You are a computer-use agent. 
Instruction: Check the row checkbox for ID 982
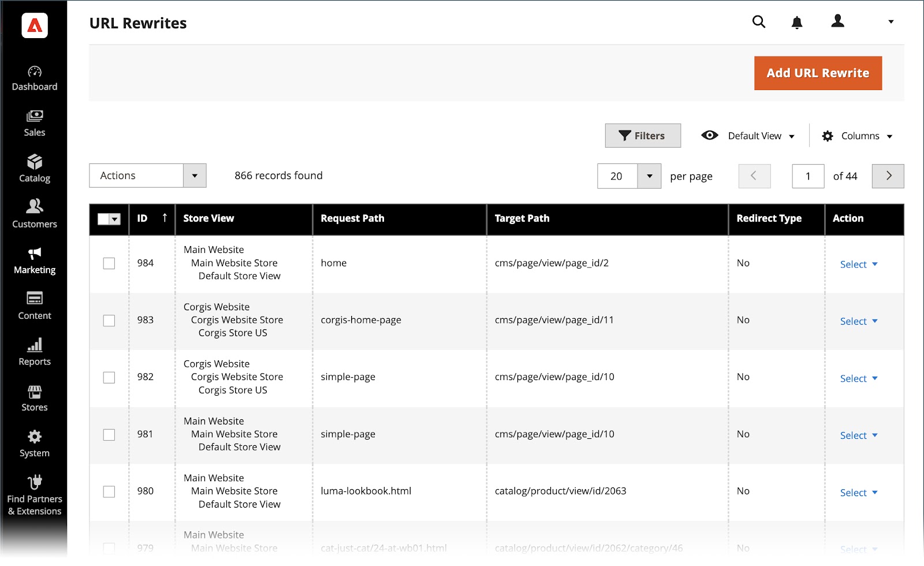tap(109, 377)
